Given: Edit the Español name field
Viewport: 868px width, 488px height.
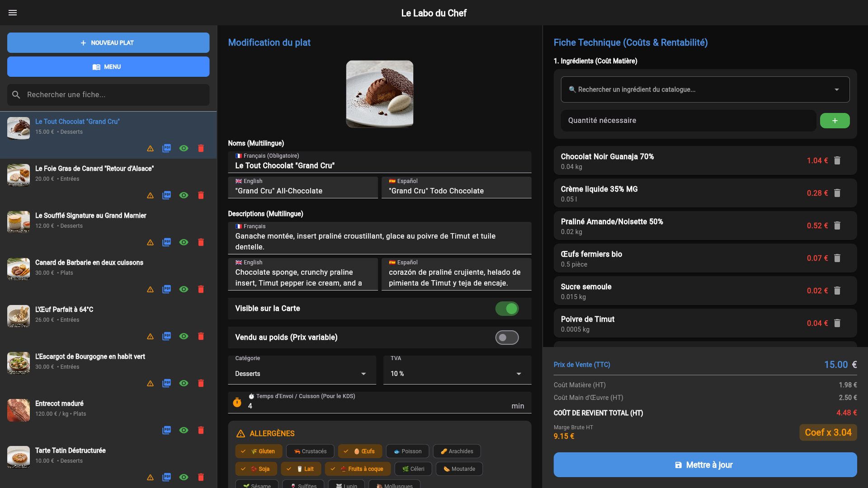Looking at the screenshot, I should click(x=457, y=188).
